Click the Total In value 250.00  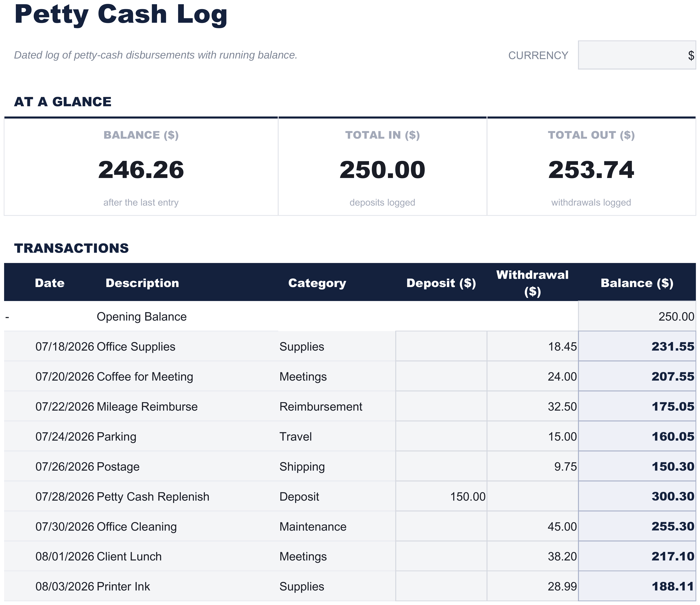(x=382, y=170)
